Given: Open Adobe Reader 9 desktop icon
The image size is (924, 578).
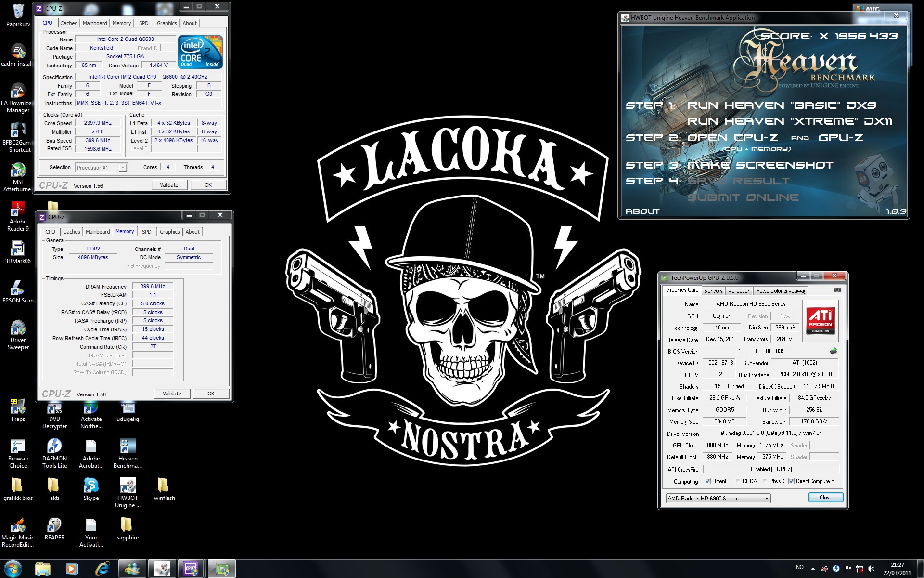Looking at the screenshot, I should point(18,216).
